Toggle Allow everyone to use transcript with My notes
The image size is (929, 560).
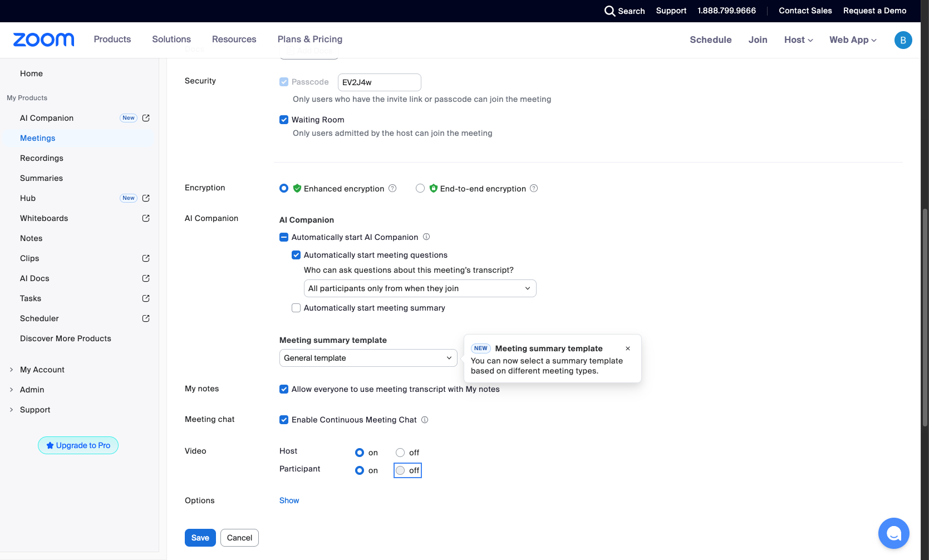pyautogui.click(x=284, y=389)
